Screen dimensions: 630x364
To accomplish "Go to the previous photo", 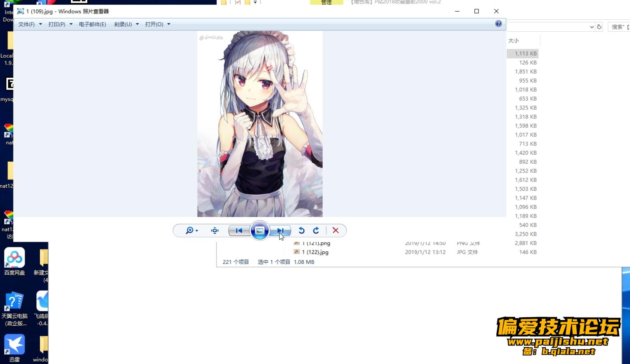I will (239, 231).
